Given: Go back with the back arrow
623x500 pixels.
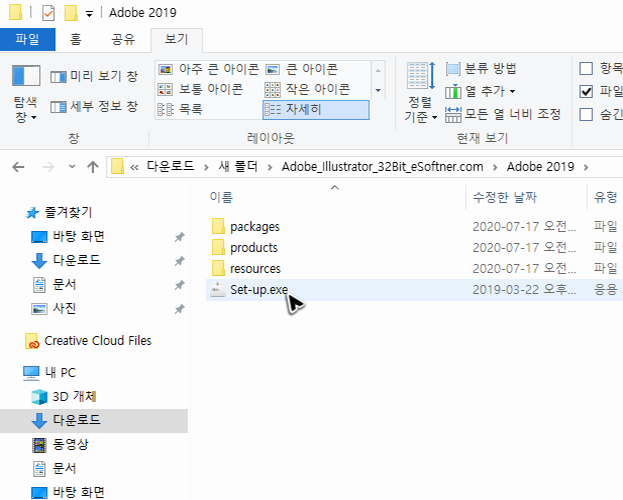Looking at the screenshot, I should point(18,167).
